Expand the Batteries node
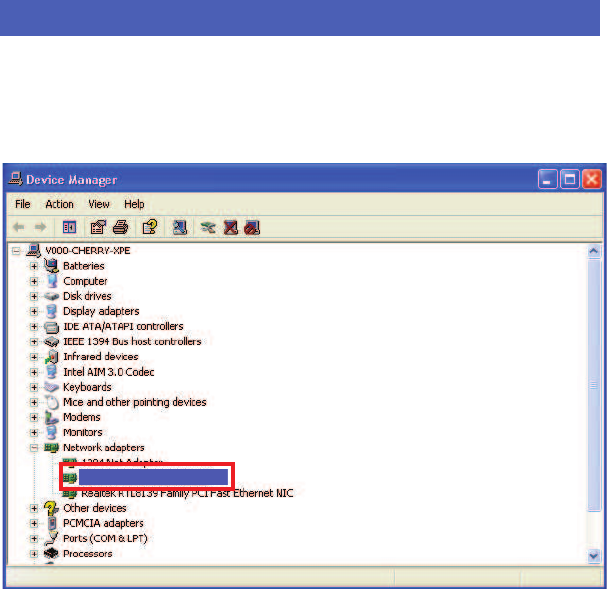This screenshot has height=589, width=607. pyautogui.click(x=34, y=266)
